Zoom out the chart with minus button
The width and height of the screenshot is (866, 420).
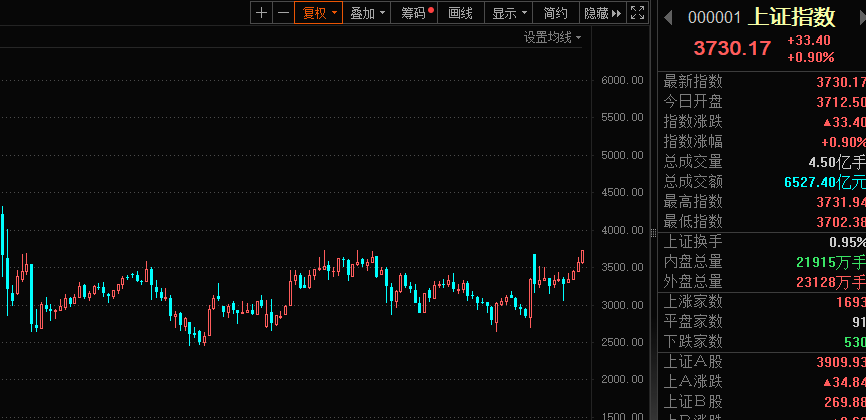(283, 13)
